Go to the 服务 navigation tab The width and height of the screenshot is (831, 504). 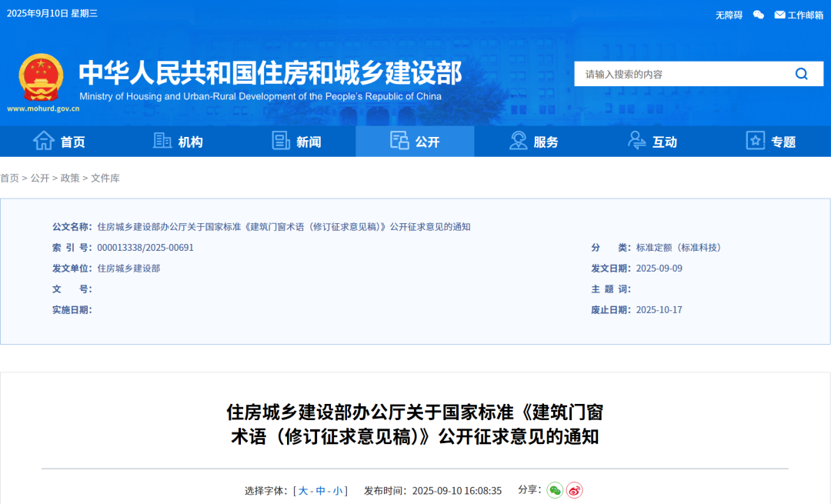pos(534,142)
